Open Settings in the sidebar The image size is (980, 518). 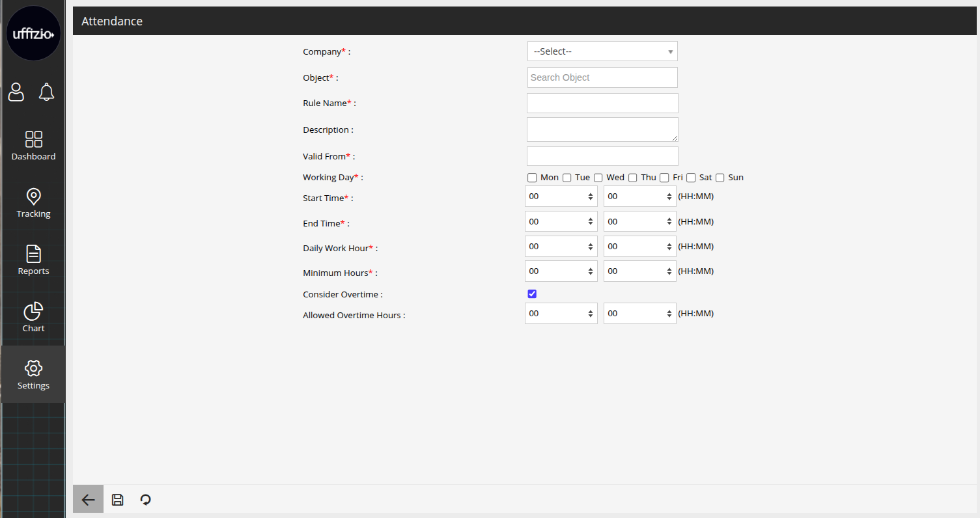tap(33, 374)
